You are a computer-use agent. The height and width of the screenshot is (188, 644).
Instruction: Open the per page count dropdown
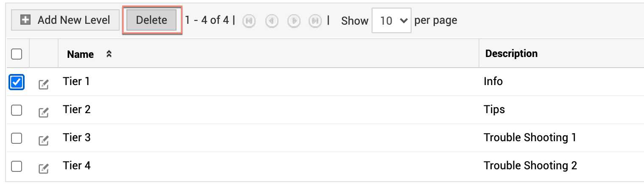[391, 20]
